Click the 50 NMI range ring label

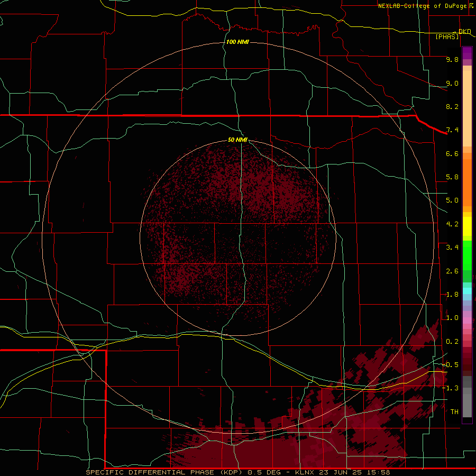click(237, 140)
